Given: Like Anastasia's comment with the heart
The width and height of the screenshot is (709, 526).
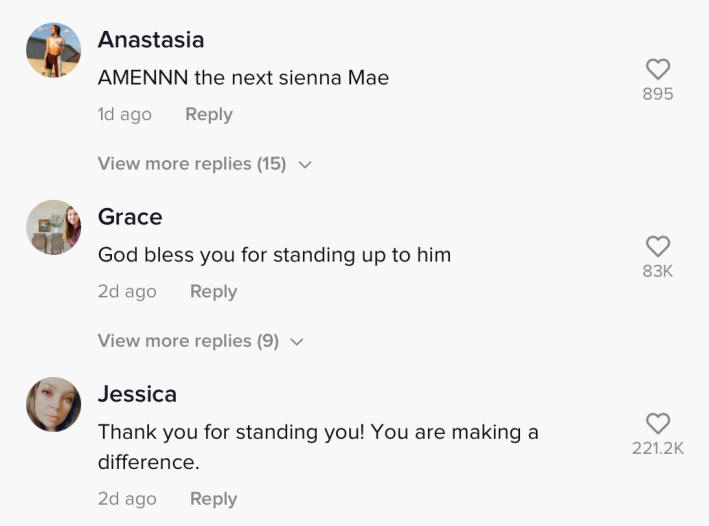Looking at the screenshot, I should [657, 69].
